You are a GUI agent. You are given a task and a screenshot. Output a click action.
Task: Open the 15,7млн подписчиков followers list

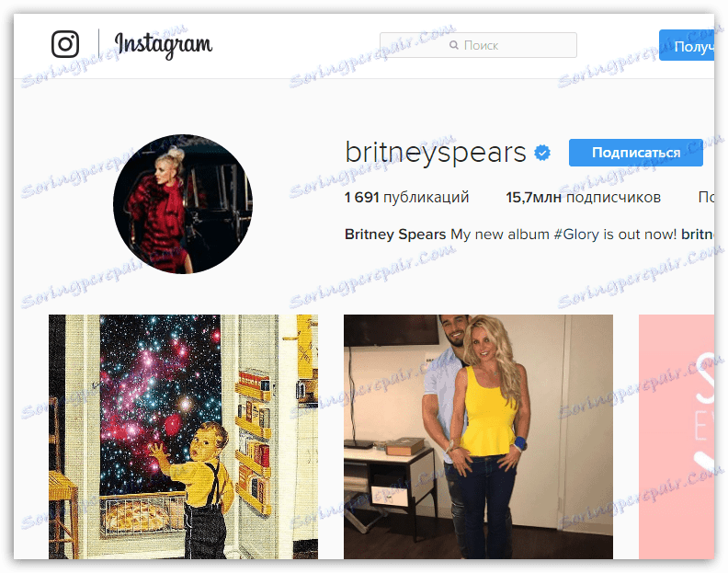583,197
